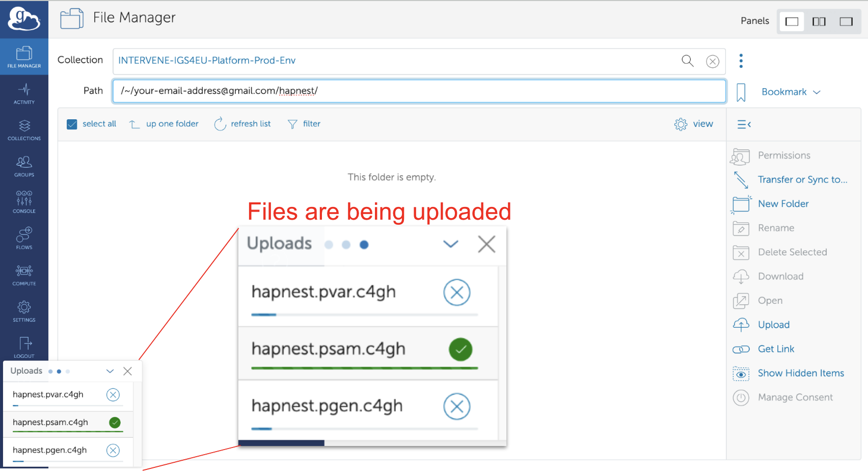This screenshot has width=868, height=473.
Task: Toggle the select all checkbox
Action: pos(72,124)
